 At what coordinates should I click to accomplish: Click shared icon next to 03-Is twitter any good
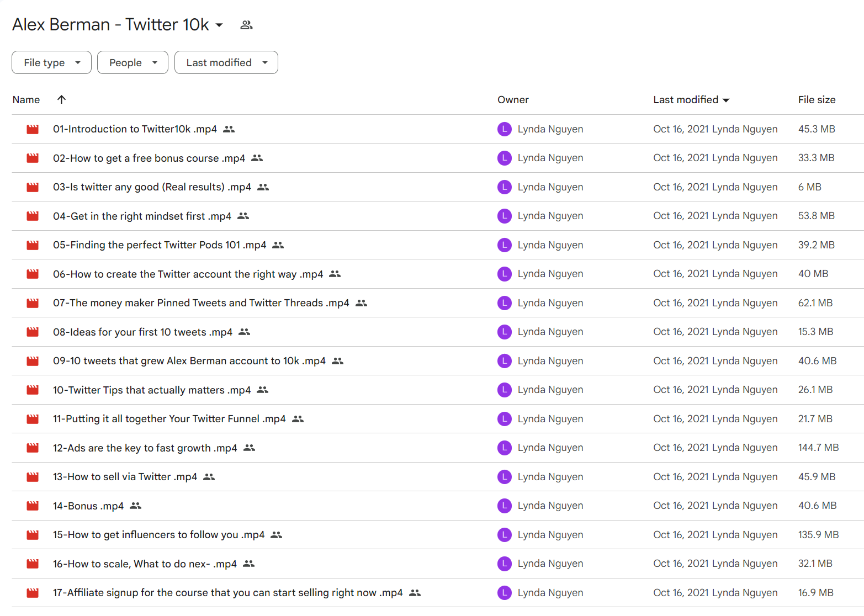pos(263,187)
